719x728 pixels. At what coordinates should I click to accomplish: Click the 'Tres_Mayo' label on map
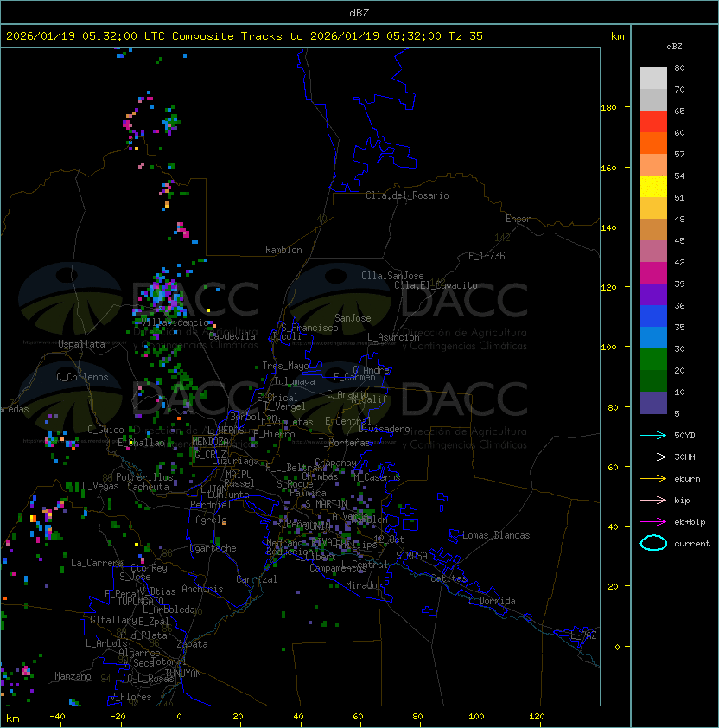point(285,366)
